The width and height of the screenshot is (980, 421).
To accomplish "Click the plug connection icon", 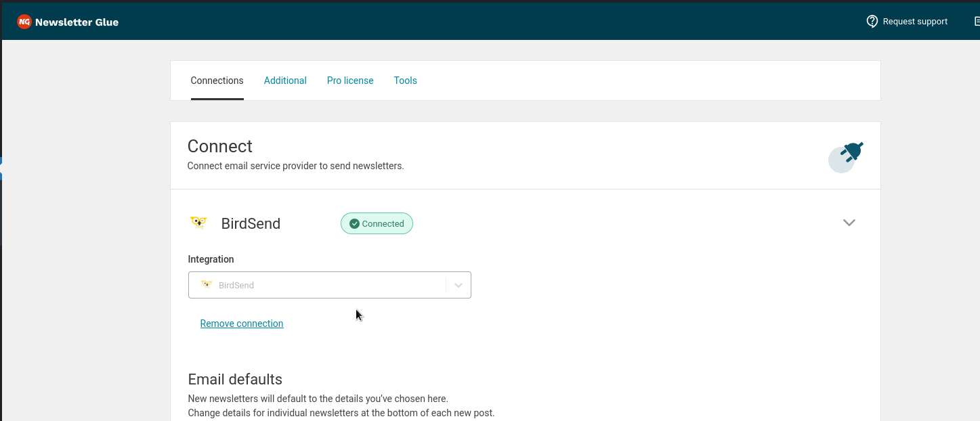I will click(846, 157).
